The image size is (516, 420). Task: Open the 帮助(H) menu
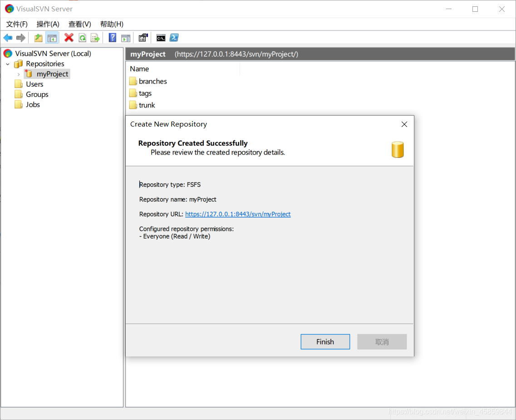(112, 24)
